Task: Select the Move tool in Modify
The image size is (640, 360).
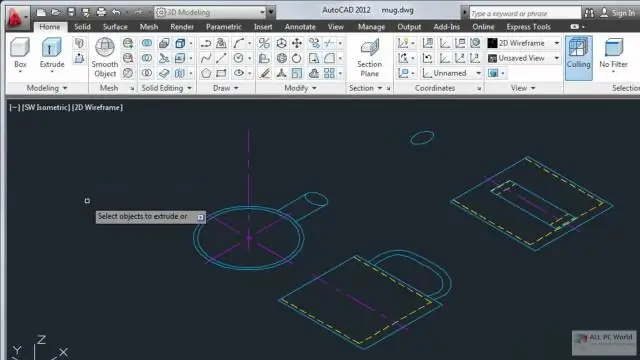Action: point(297,43)
